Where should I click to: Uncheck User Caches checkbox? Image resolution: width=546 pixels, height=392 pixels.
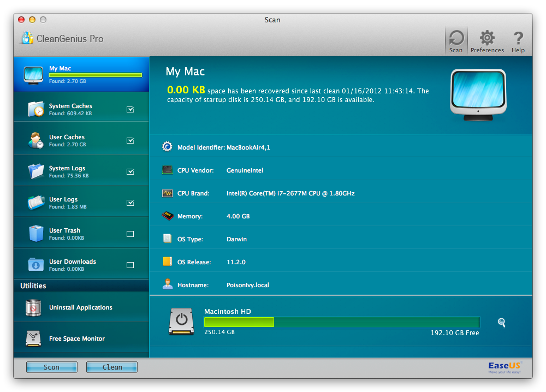pyautogui.click(x=130, y=140)
